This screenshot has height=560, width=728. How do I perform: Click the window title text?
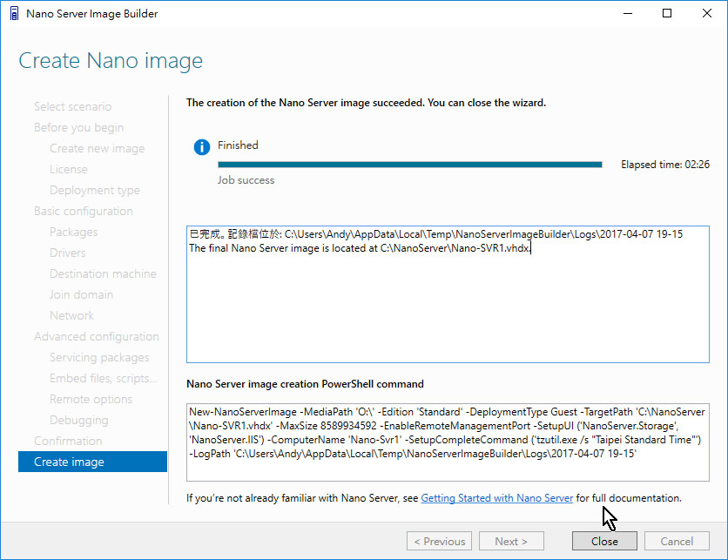point(92,13)
